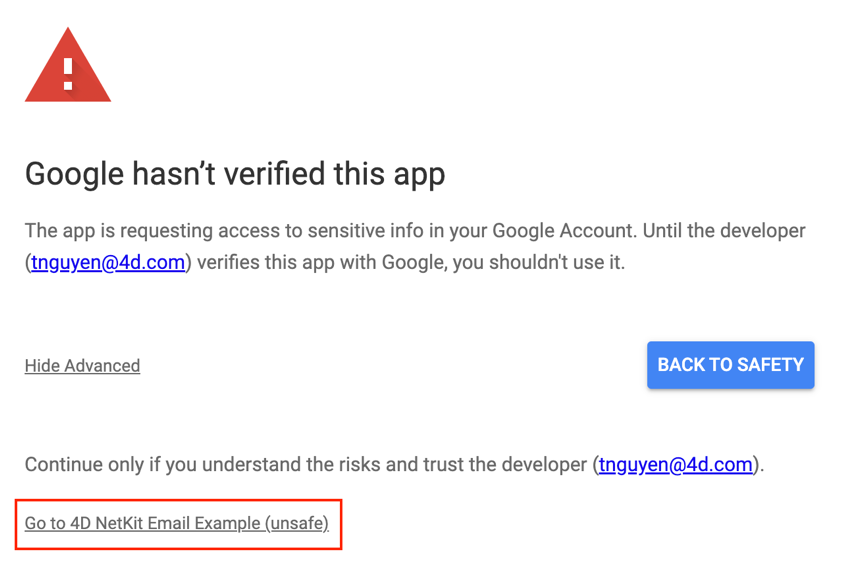Screen dimensions: 868x580
Task: Click the BACK TO SAFETY button
Action: [x=730, y=365]
